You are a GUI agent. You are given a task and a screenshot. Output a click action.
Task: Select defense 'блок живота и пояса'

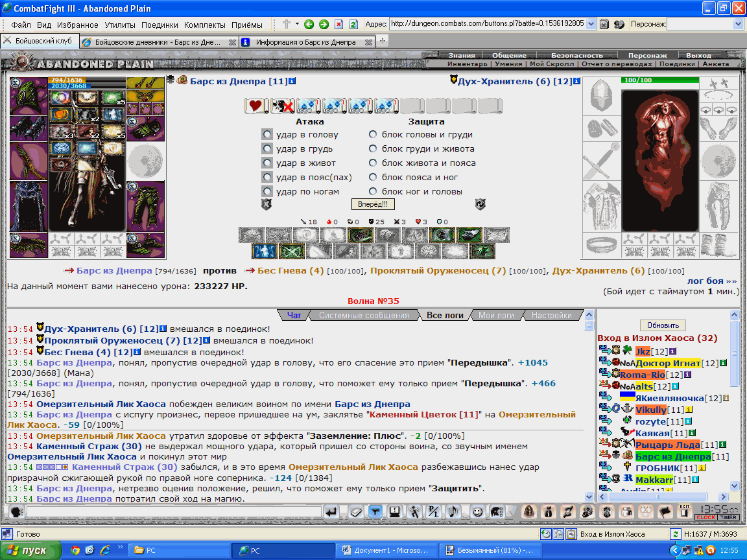(373, 163)
